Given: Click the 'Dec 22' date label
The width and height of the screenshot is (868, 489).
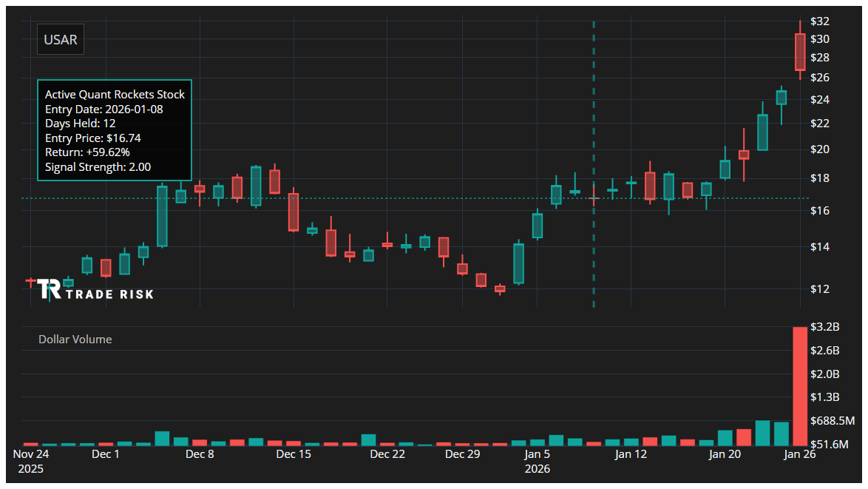Looking at the screenshot, I should tap(387, 454).
